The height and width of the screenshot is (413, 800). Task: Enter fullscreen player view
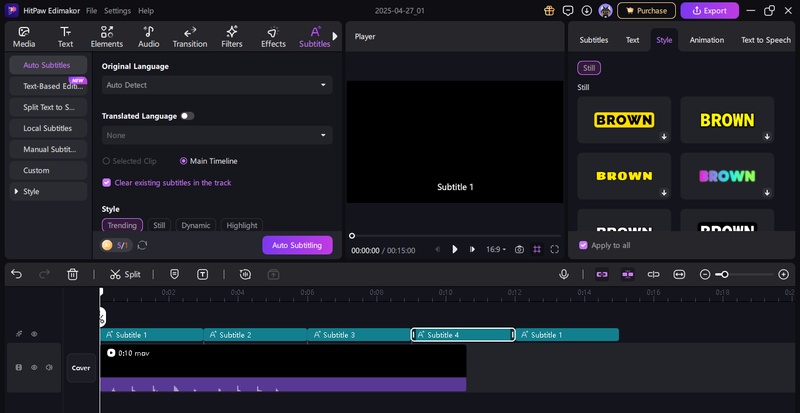coord(555,249)
